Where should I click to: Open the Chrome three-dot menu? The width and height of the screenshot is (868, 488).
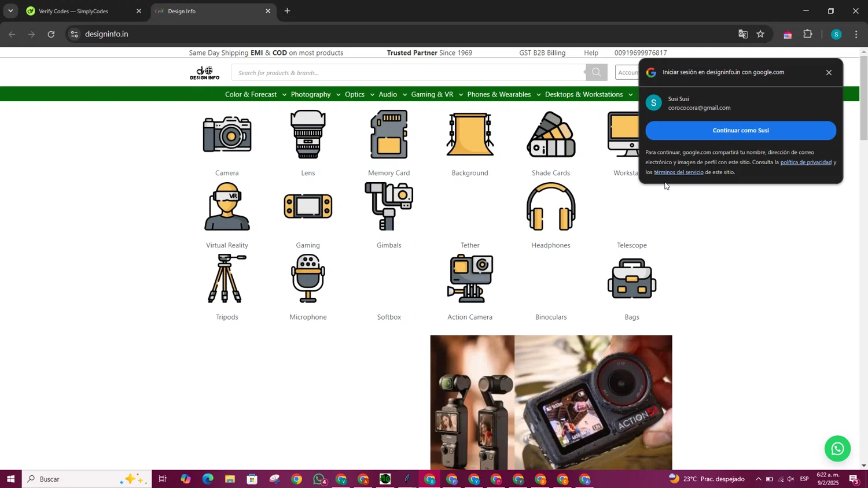(x=856, y=34)
